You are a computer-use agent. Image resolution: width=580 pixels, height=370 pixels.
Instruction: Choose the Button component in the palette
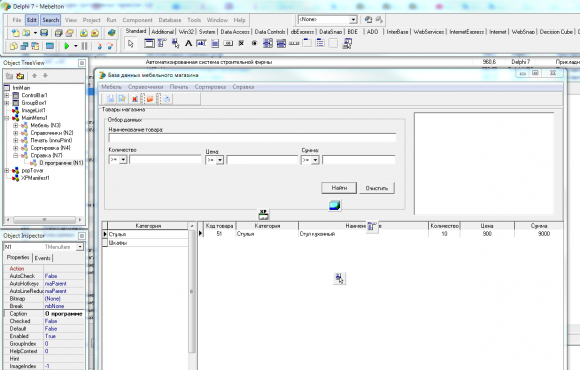pos(228,44)
